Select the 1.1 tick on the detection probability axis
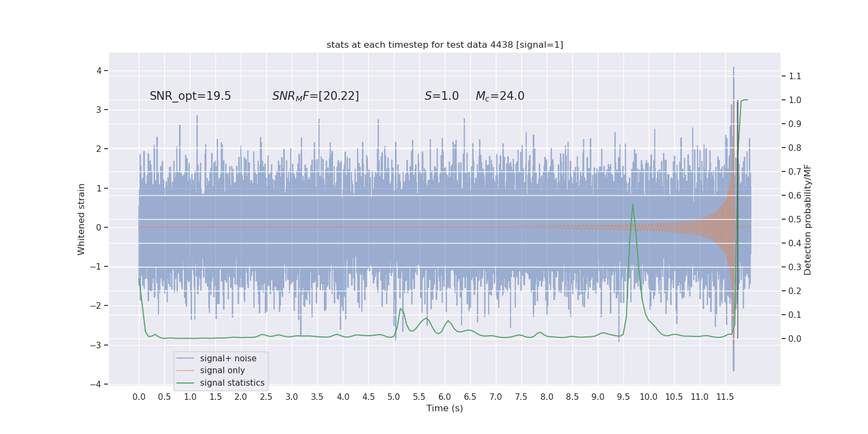 click(x=795, y=76)
